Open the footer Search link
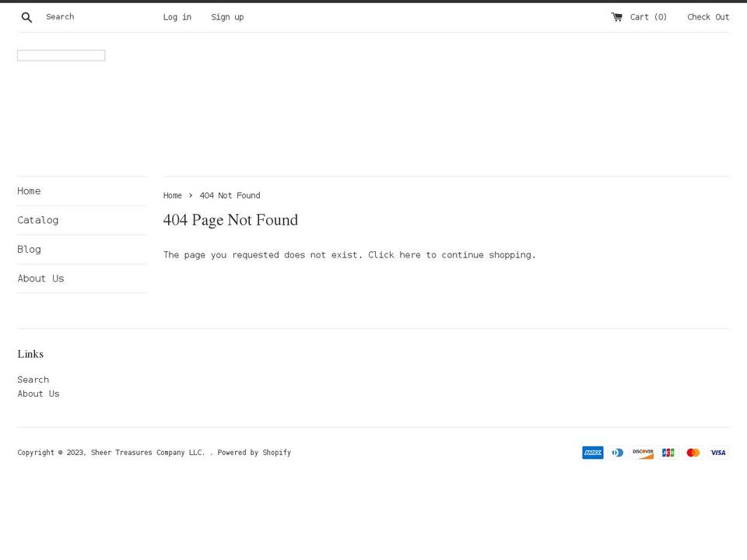This screenshot has width=747, height=560. [x=33, y=380]
